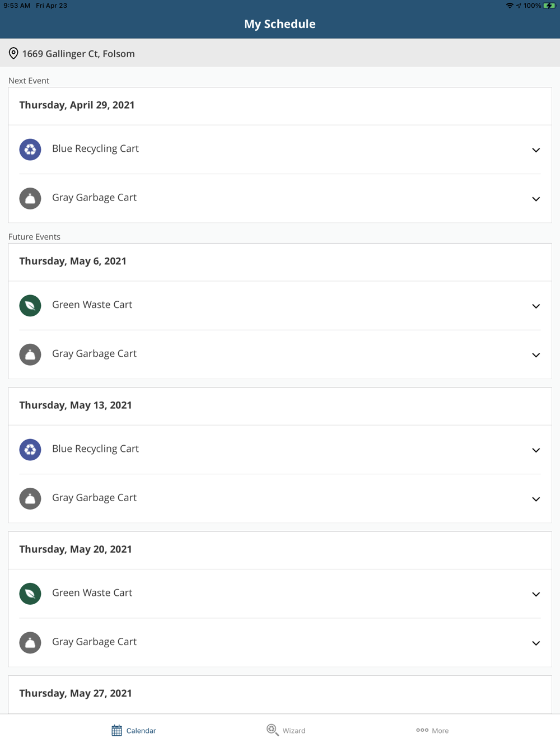Expand the May 6 Green Waste Cart chevron

click(536, 306)
